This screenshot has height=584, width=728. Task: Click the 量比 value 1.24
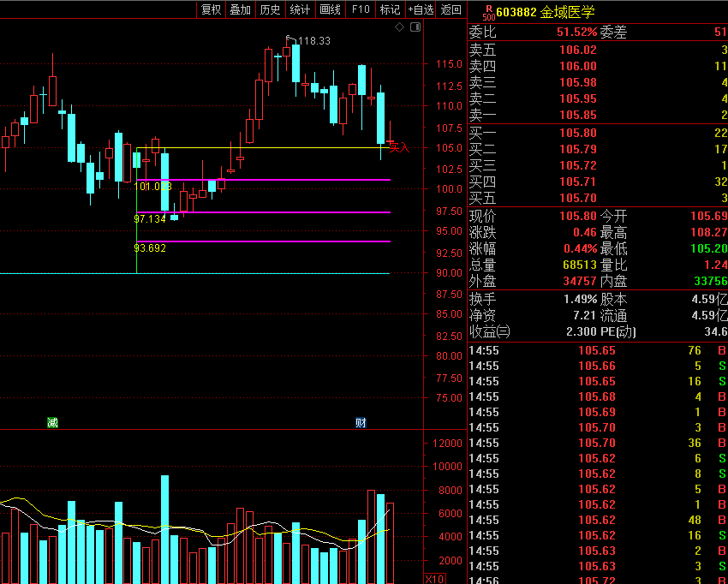[715, 265]
